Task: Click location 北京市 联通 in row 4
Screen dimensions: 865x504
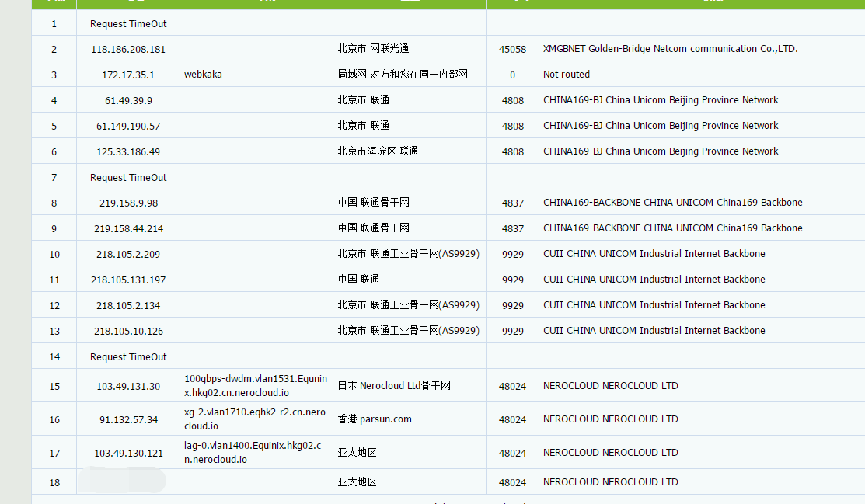Action: click(364, 100)
